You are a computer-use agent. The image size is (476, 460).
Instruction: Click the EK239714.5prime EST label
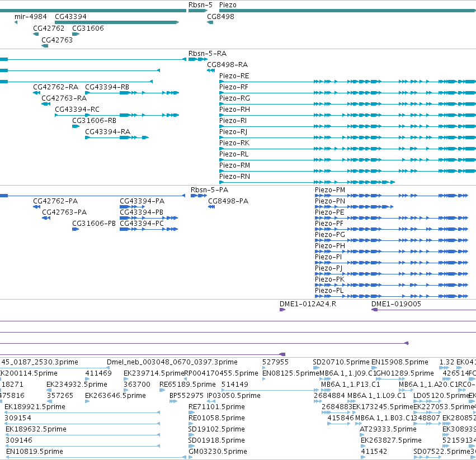154,373
